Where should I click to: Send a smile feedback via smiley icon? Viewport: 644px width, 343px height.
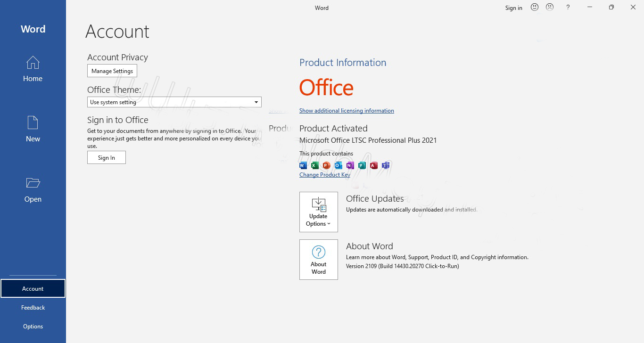pyautogui.click(x=535, y=7)
